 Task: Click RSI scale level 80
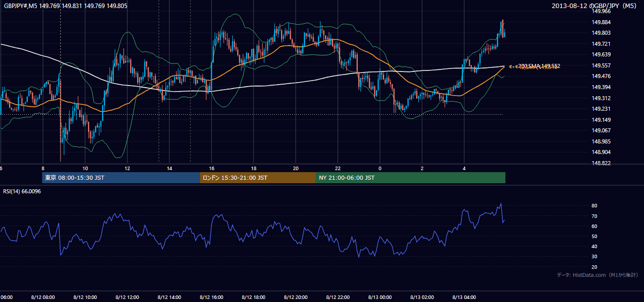pyautogui.click(x=594, y=206)
